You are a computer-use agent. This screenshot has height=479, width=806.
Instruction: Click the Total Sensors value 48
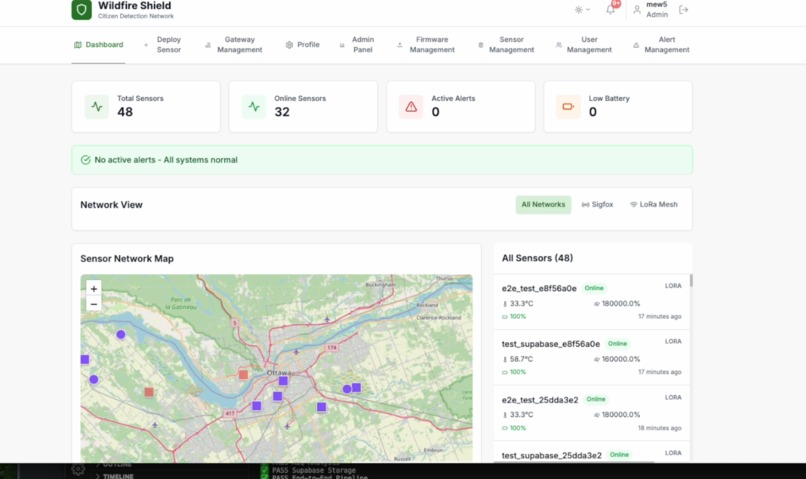(125, 112)
